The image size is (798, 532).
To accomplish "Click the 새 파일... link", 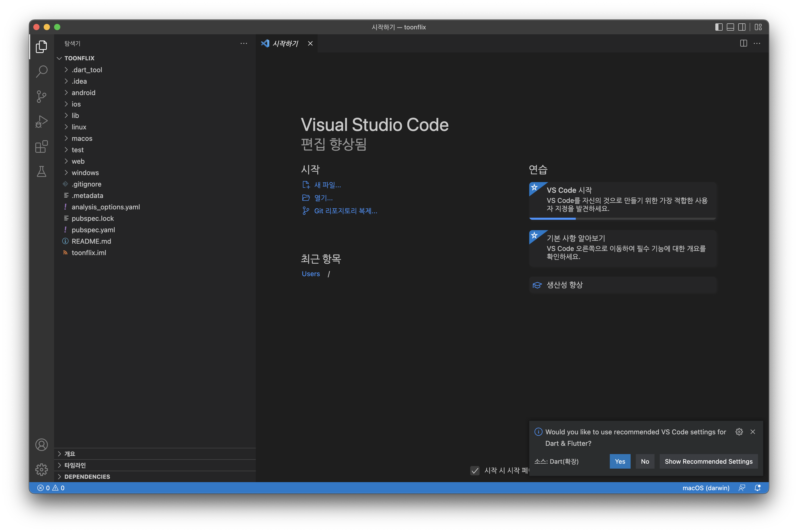I will click(x=327, y=185).
